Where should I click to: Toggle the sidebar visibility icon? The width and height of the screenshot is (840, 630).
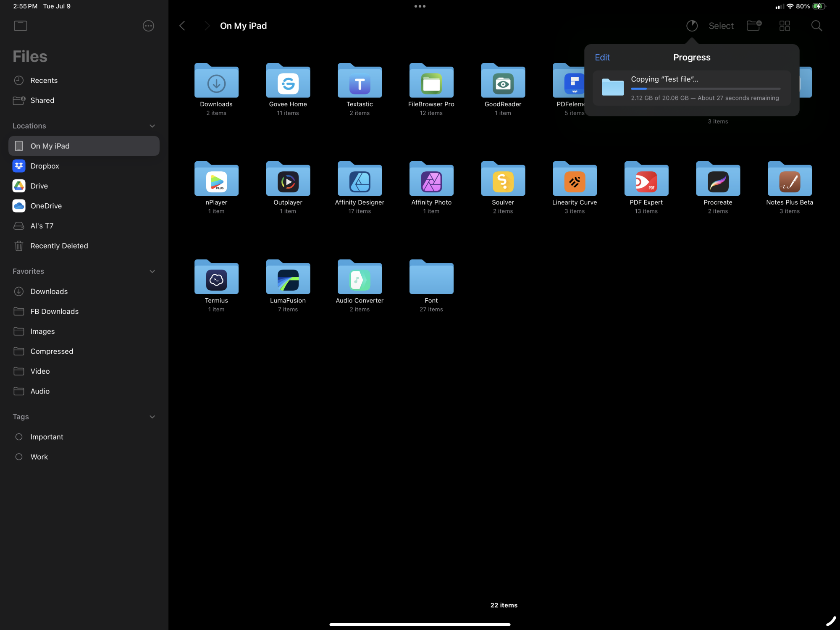[x=20, y=26]
